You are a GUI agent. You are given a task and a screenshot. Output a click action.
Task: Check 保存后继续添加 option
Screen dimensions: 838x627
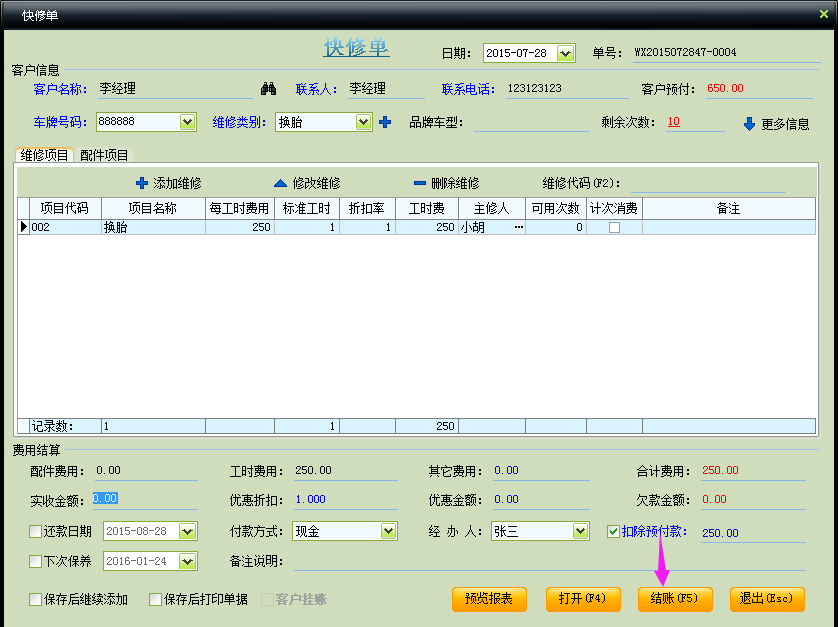pyautogui.click(x=35, y=599)
